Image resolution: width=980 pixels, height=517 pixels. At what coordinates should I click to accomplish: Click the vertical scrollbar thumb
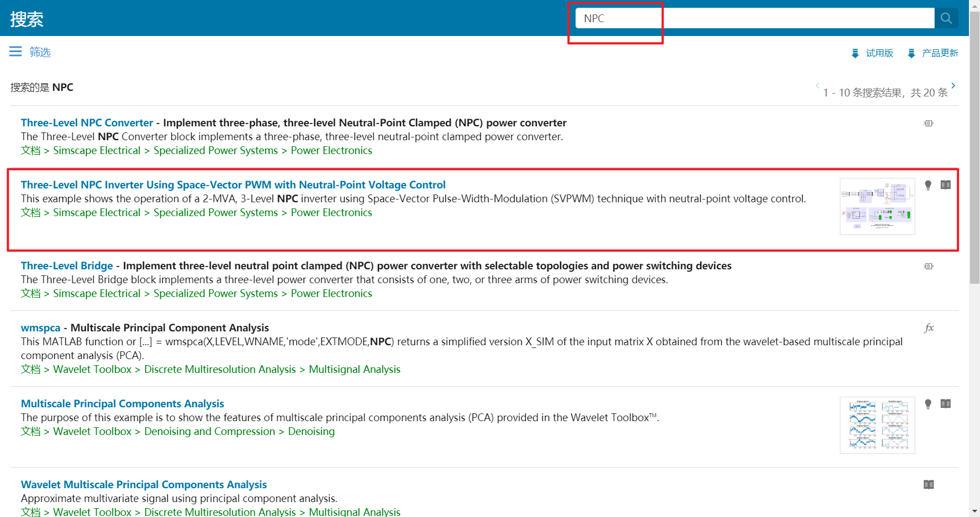tap(974, 147)
